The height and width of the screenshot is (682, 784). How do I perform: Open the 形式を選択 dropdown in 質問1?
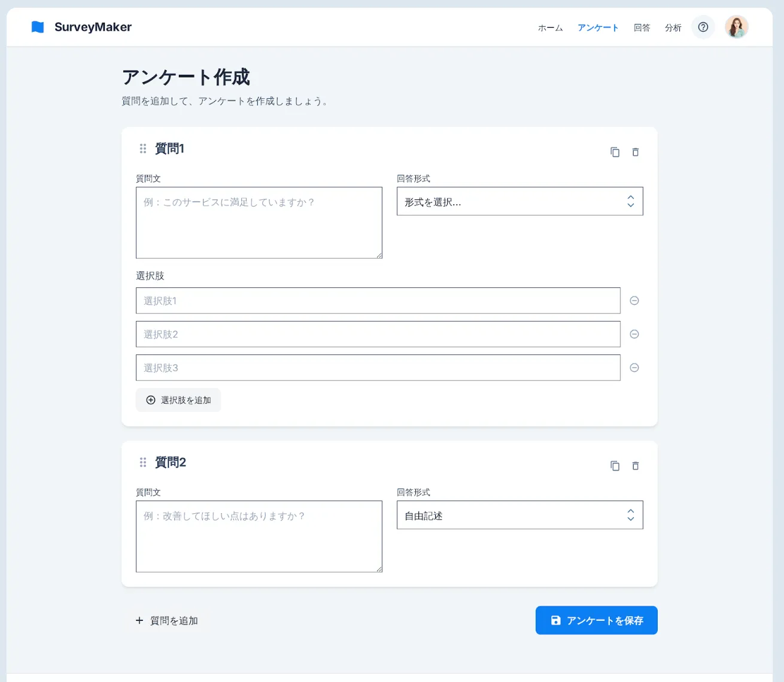[x=519, y=201]
